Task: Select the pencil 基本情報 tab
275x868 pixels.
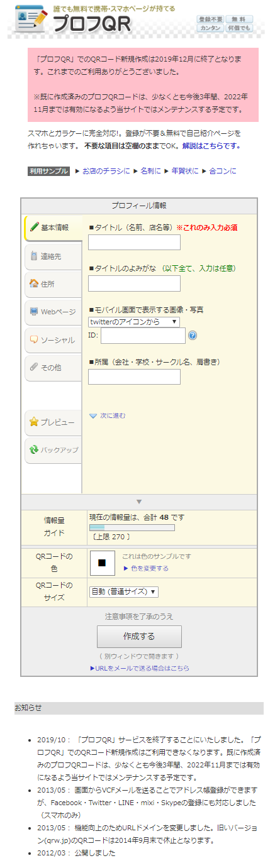Action: (x=53, y=228)
